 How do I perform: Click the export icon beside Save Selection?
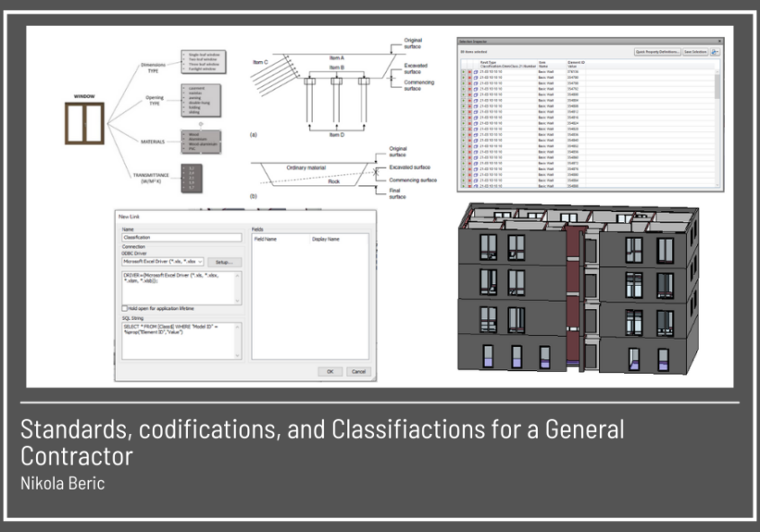[x=715, y=52]
